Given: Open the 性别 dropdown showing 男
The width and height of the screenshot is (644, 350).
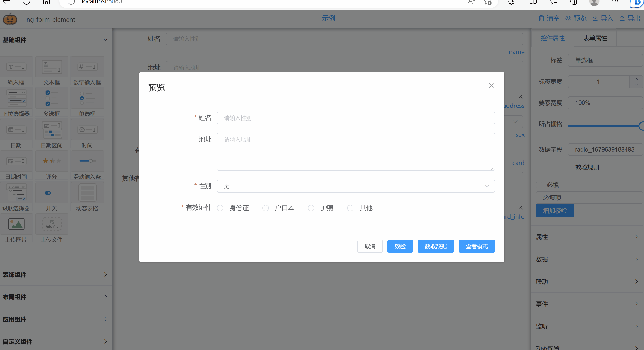Looking at the screenshot, I should click(x=356, y=186).
